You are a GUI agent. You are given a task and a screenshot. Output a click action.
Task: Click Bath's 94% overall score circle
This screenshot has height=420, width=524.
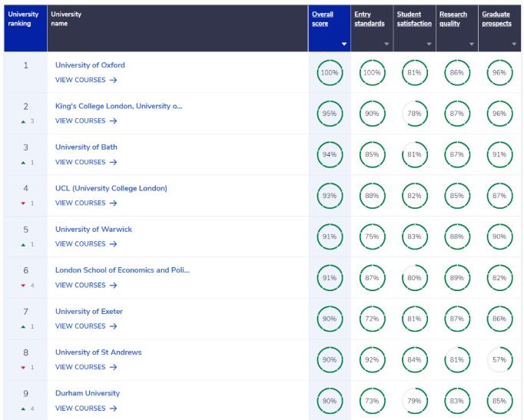330,154
